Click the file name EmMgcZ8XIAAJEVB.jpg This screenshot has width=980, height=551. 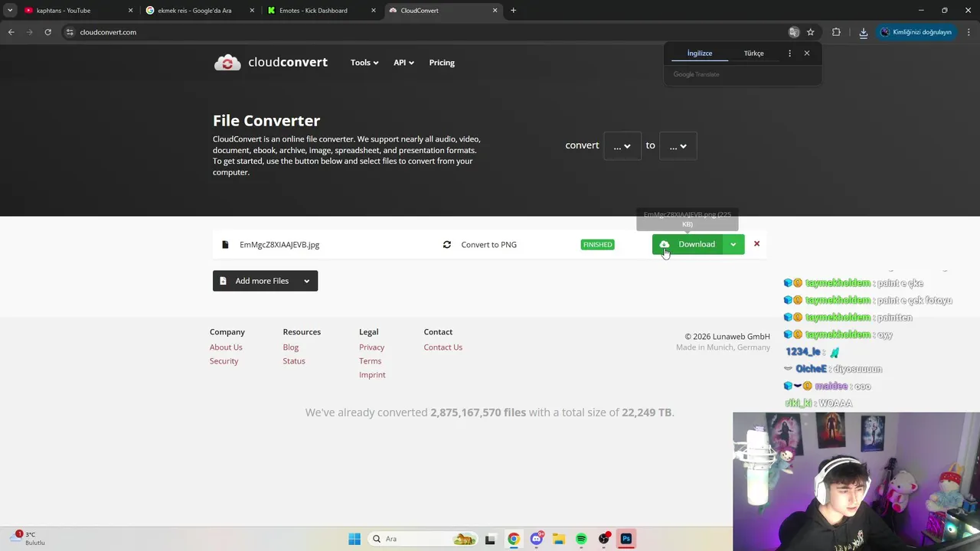coord(279,245)
